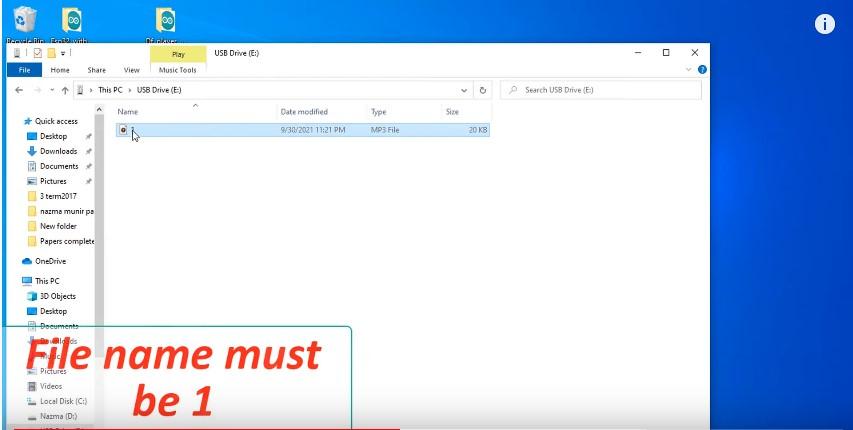Click the info card icon at top right

(824, 24)
